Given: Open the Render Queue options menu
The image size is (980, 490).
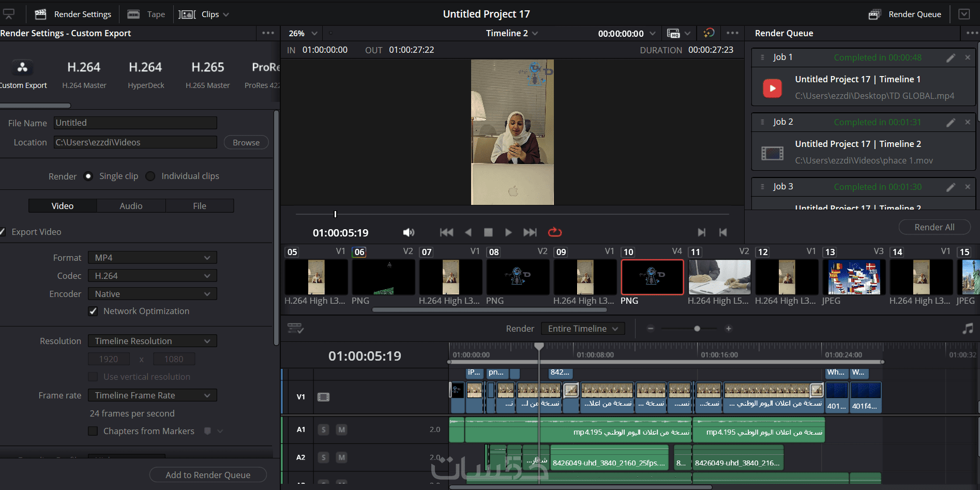Looking at the screenshot, I should 971,33.
